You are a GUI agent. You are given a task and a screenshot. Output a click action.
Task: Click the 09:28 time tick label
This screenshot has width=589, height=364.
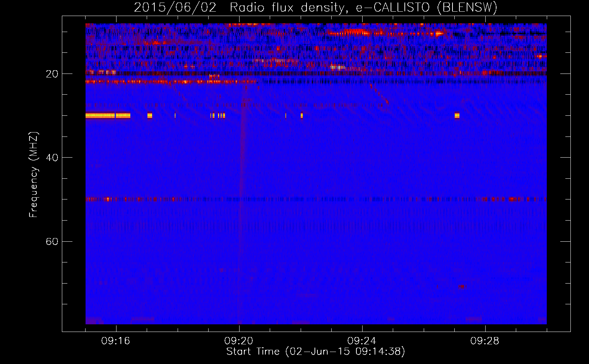coord(485,341)
